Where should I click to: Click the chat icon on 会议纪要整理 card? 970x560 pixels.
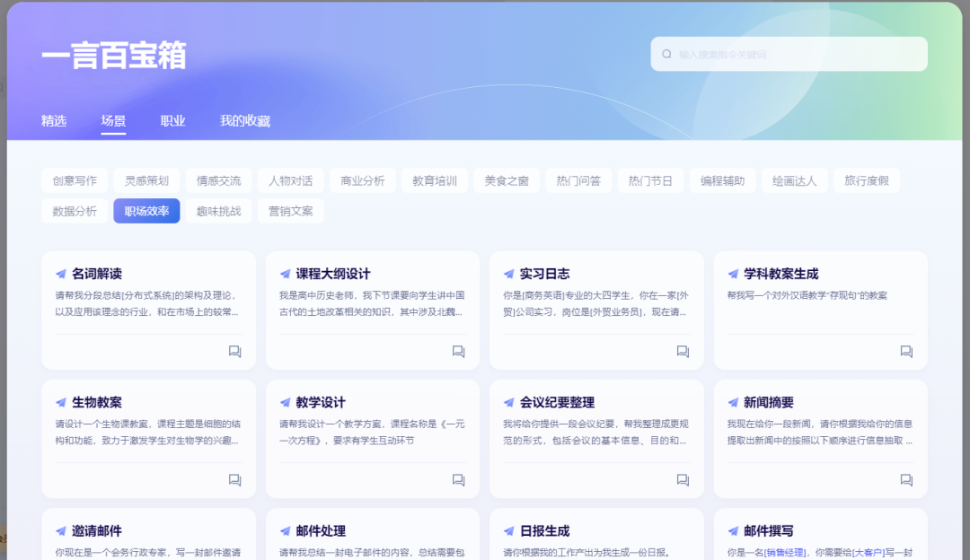683,480
